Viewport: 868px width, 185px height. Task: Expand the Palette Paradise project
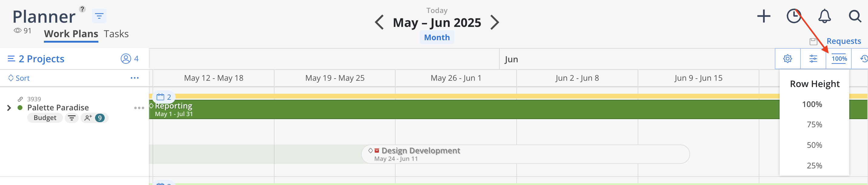coord(9,108)
